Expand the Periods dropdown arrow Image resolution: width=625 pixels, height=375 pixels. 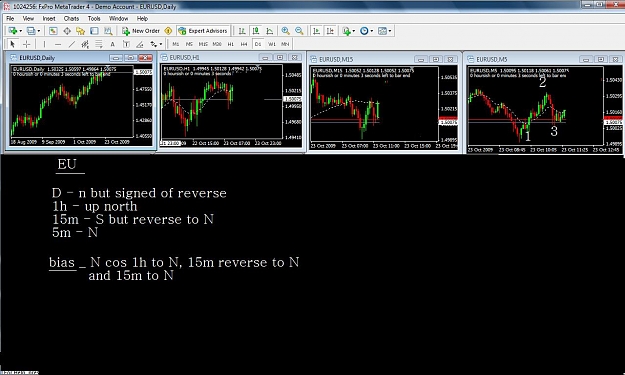(372, 31)
